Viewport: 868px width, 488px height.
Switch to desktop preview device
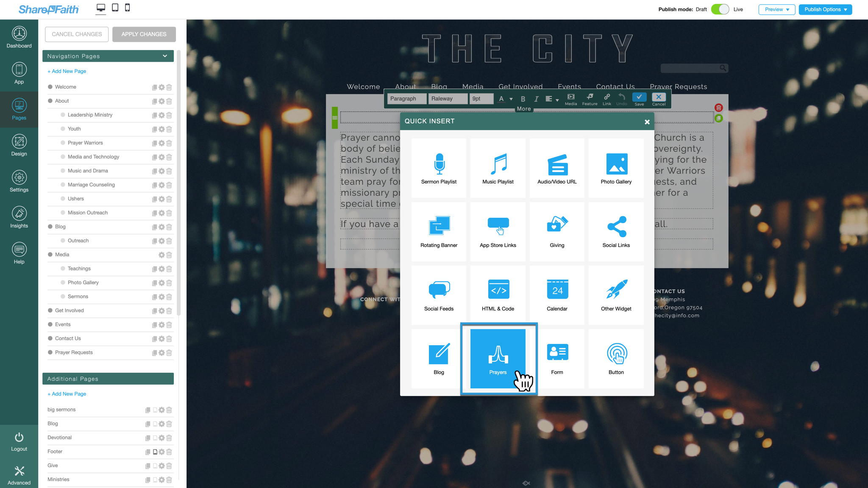101,8
